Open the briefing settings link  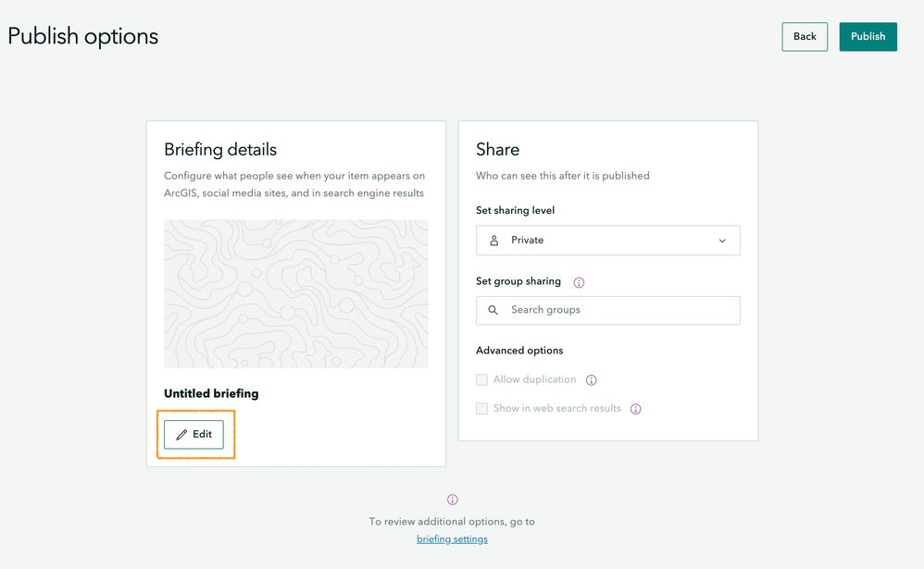click(x=452, y=539)
